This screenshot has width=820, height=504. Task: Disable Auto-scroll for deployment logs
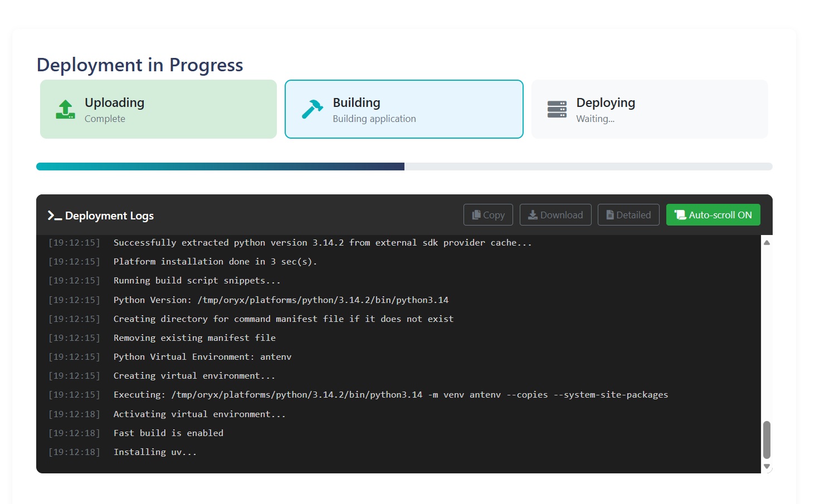[x=713, y=214]
